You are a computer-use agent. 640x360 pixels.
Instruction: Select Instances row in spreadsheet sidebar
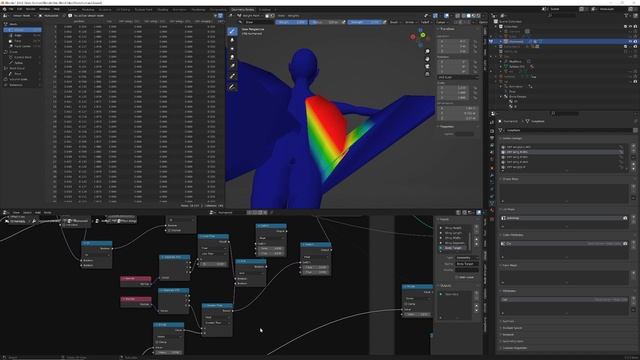pos(22,84)
